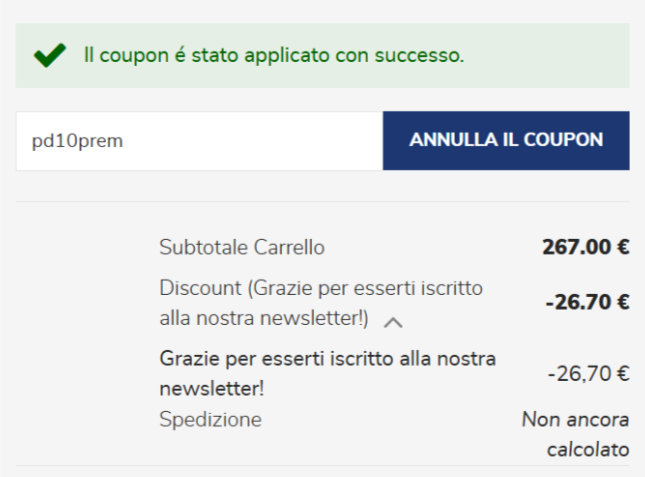Click the word calcolato under Non ancora
Viewport: 645px width, 477px height.
click(588, 449)
